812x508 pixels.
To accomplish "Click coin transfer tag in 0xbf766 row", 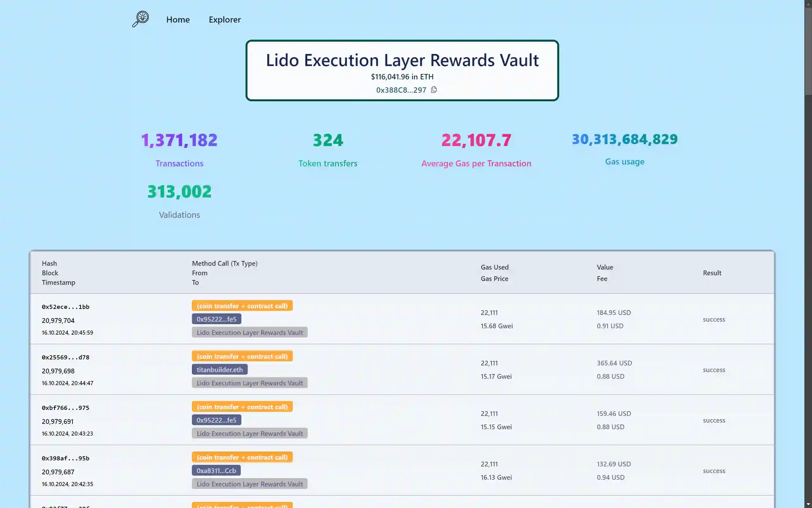I will [242, 406].
